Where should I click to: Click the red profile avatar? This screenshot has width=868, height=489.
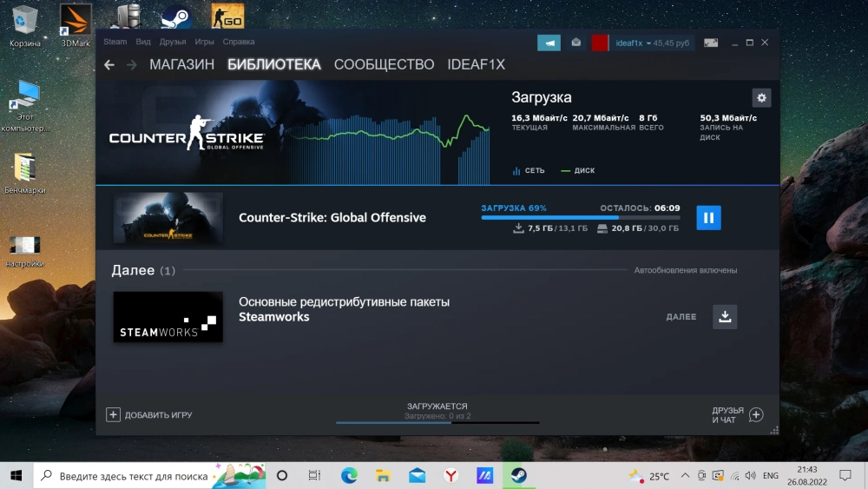[x=600, y=43]
